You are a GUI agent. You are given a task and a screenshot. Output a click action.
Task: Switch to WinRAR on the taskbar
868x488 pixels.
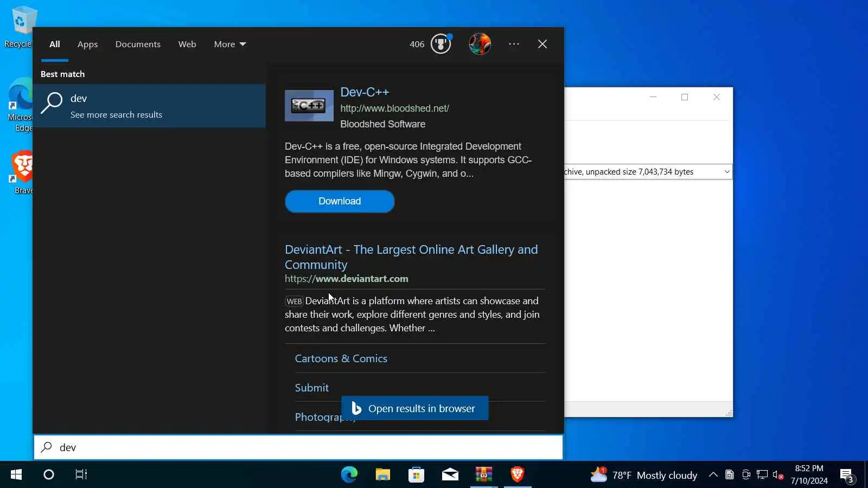coord(484,474)
